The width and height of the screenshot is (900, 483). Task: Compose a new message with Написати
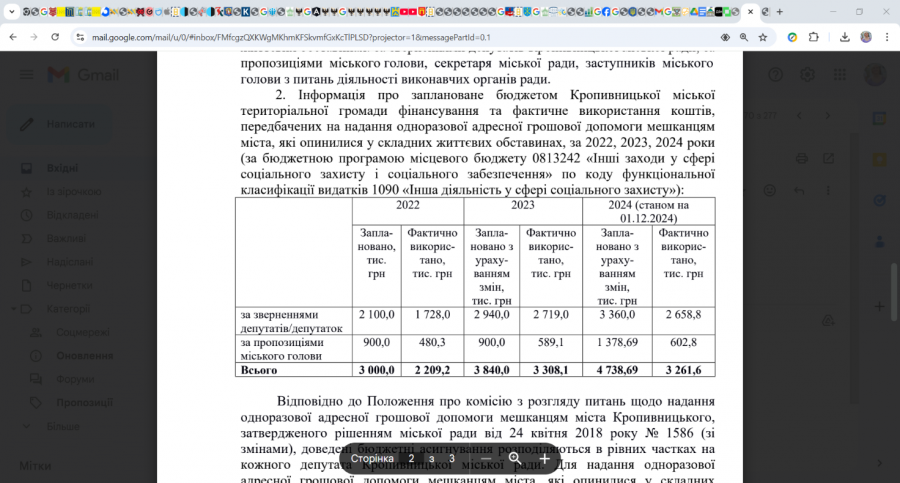click(57, 124)
